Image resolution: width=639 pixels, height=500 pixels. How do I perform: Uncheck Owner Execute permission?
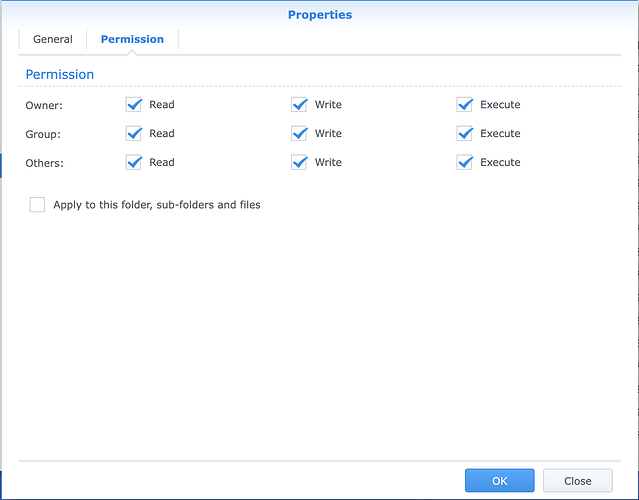coord(465,105)
